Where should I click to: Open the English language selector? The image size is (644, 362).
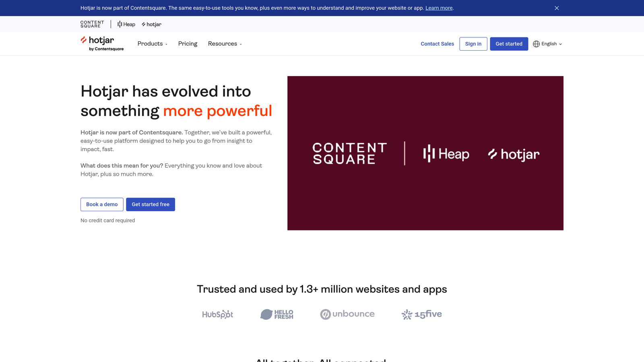pyautogui.click(x=548, y=44)
